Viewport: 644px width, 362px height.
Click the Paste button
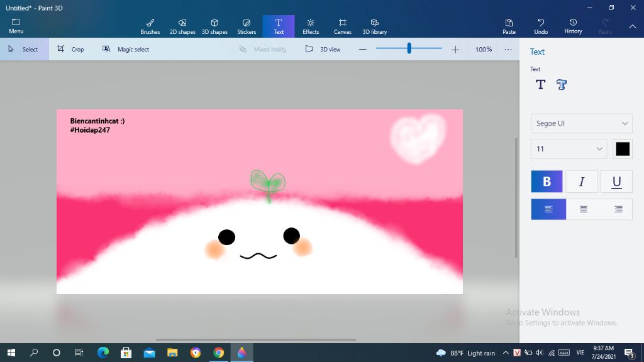pos(509,26)
